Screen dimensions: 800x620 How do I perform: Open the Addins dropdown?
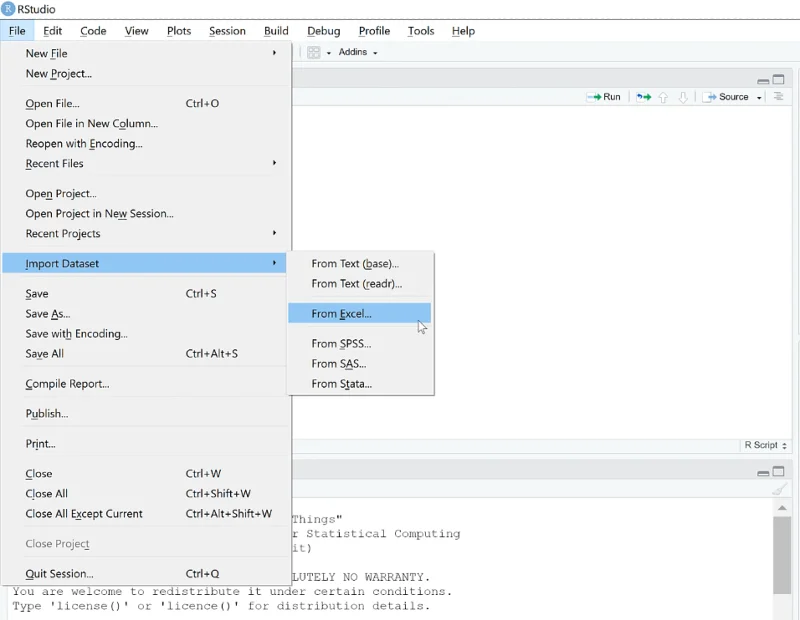tap(358, 52)
